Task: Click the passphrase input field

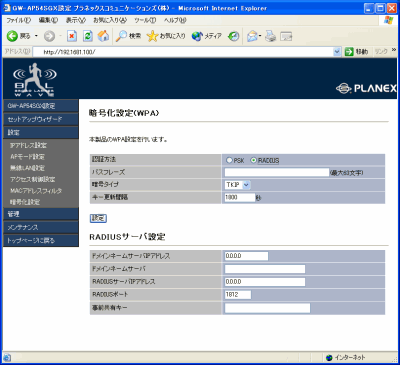Action: click(277, 172)
